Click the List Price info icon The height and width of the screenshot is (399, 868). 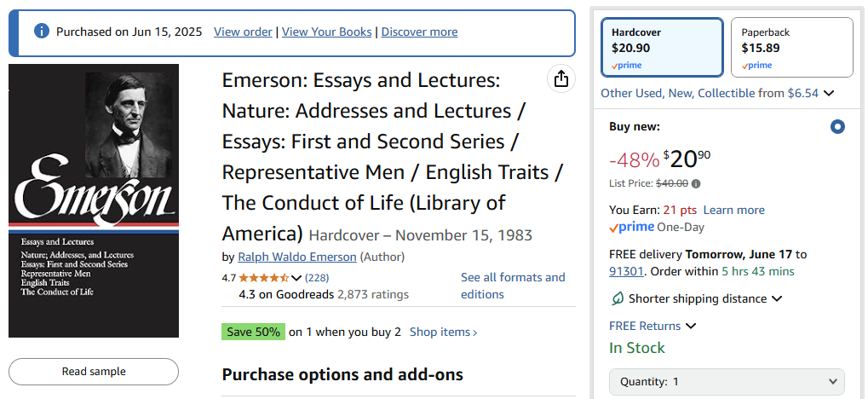point(696,183)
